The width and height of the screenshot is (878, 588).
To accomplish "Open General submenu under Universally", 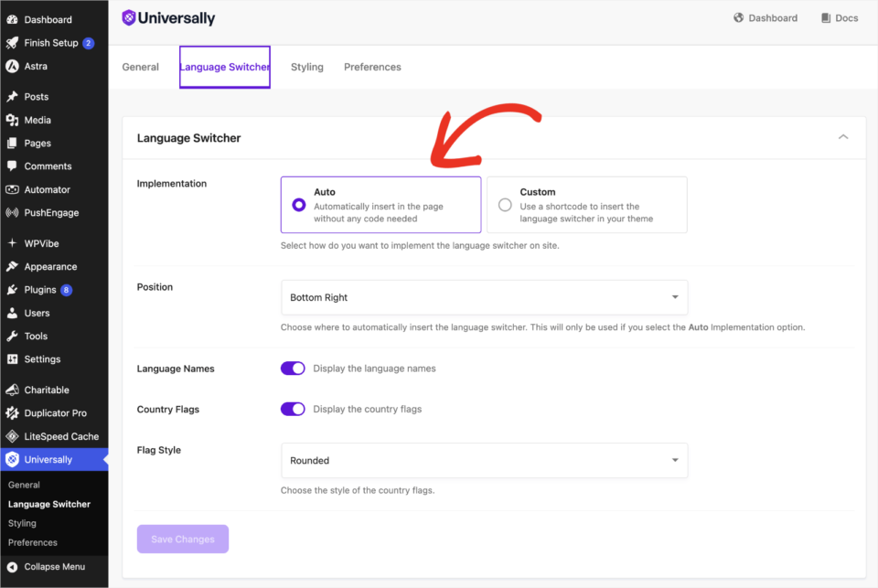I will click(24, 485).
